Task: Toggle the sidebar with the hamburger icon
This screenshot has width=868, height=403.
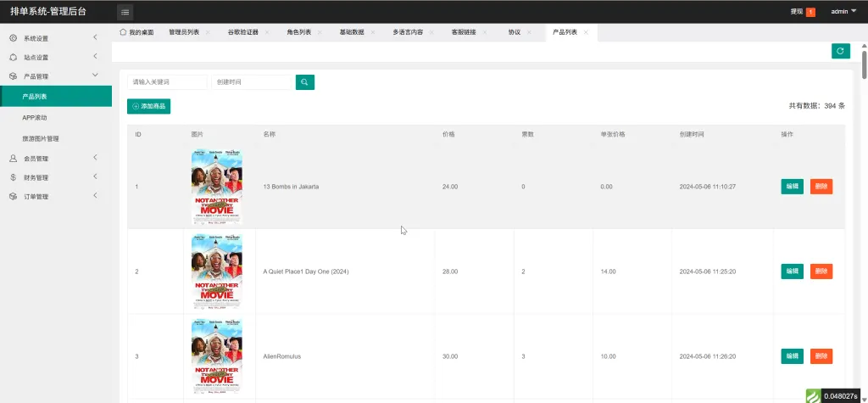Action: [125, 12]
